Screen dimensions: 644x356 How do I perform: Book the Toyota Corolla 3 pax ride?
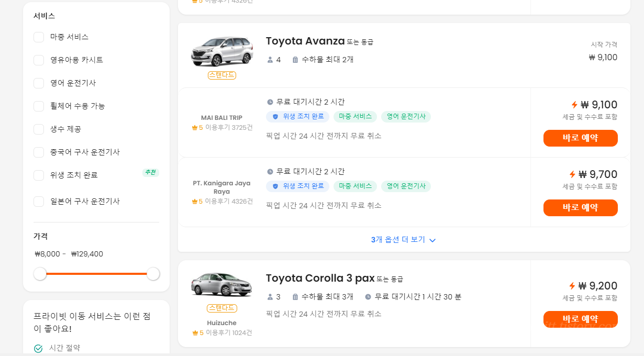tap(581, 319)
